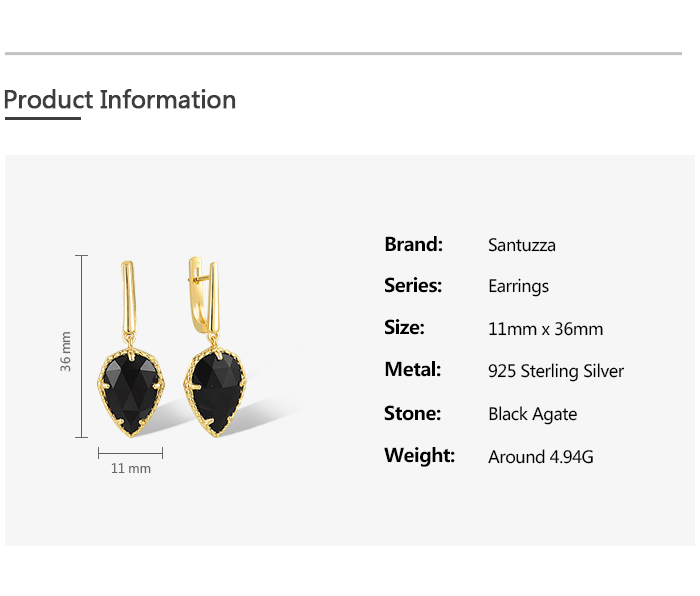Click the Series: label
This screenshot has height=596, width=700.
coord(413,286)
